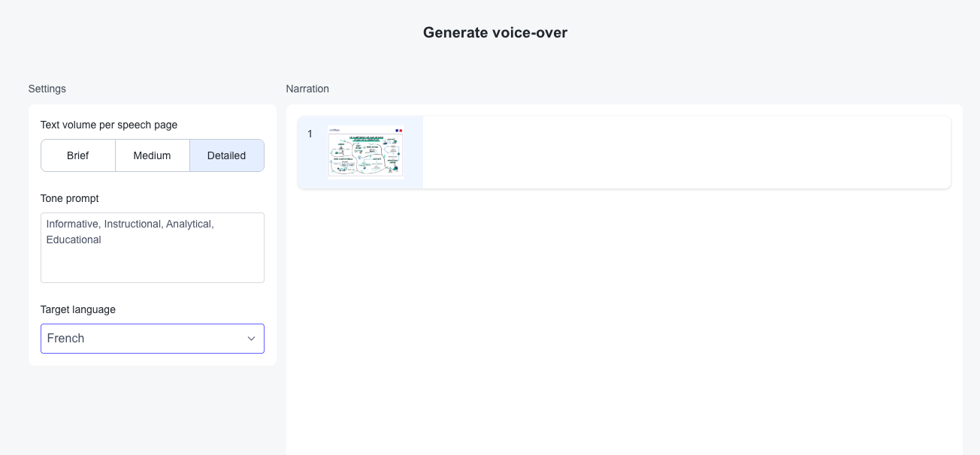Click the Text volume per speech page label

[109, 125]
